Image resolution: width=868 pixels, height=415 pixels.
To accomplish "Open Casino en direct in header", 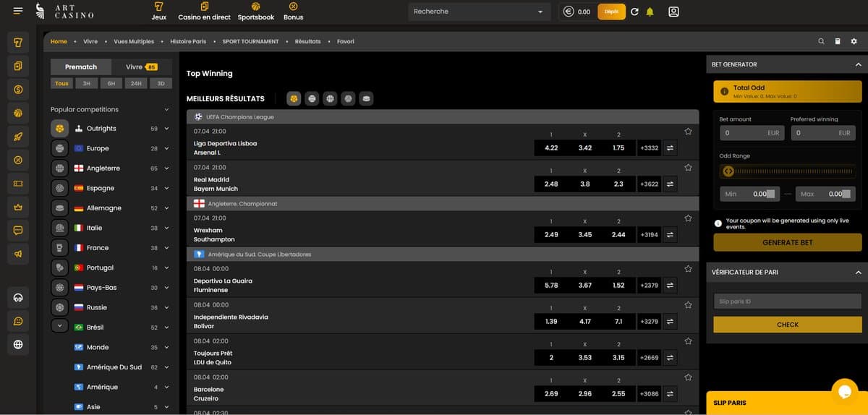I will [204, 11].
